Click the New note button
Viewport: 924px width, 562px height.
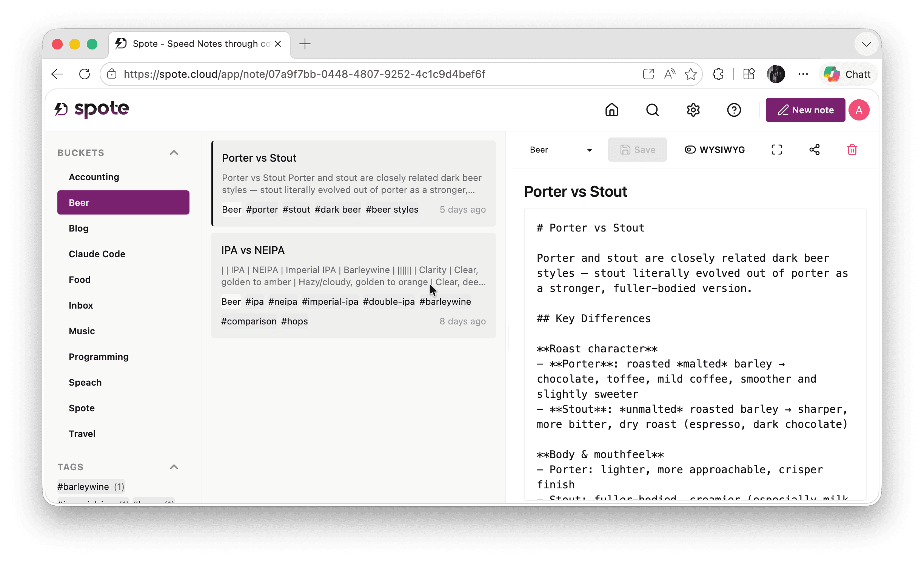click(x=805, y=110)
